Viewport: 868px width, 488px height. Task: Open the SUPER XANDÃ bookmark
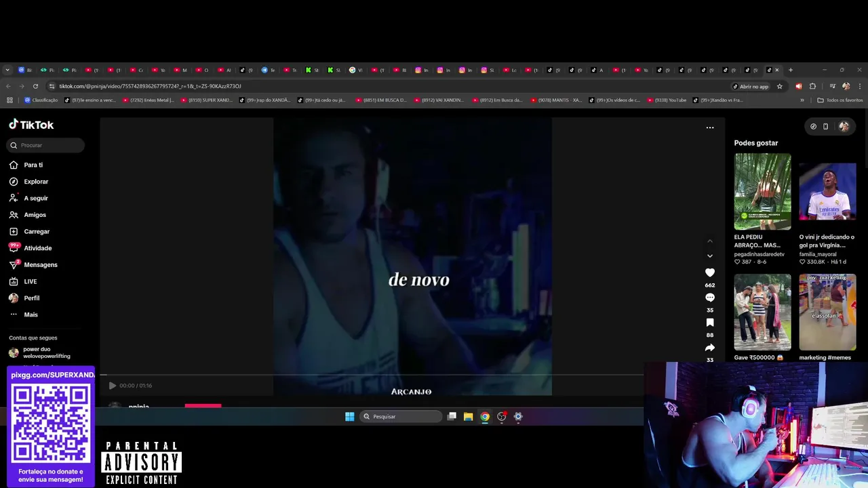pyautogui.click(x=206, y=100)
